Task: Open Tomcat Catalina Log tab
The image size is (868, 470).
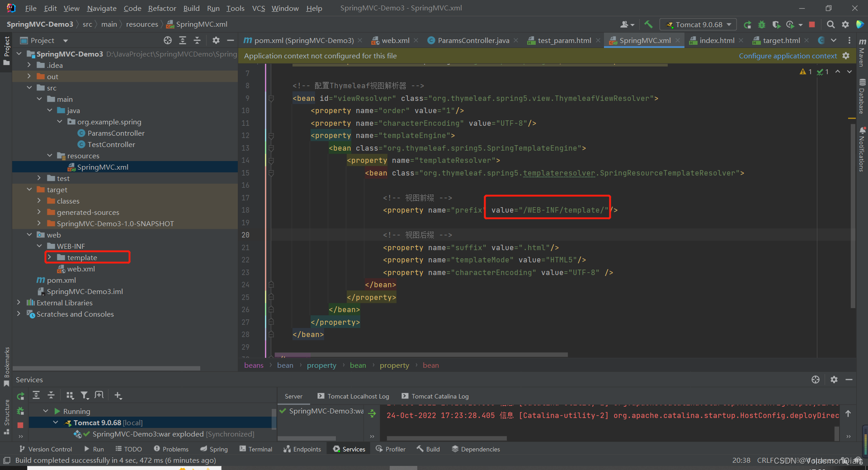Action: coord(435,396)
